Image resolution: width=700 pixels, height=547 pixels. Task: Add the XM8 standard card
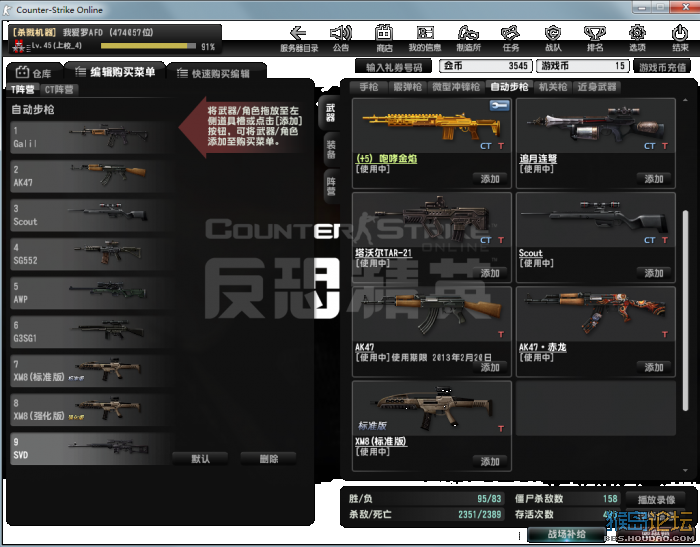pyautogui.click(x=490, y=462)
